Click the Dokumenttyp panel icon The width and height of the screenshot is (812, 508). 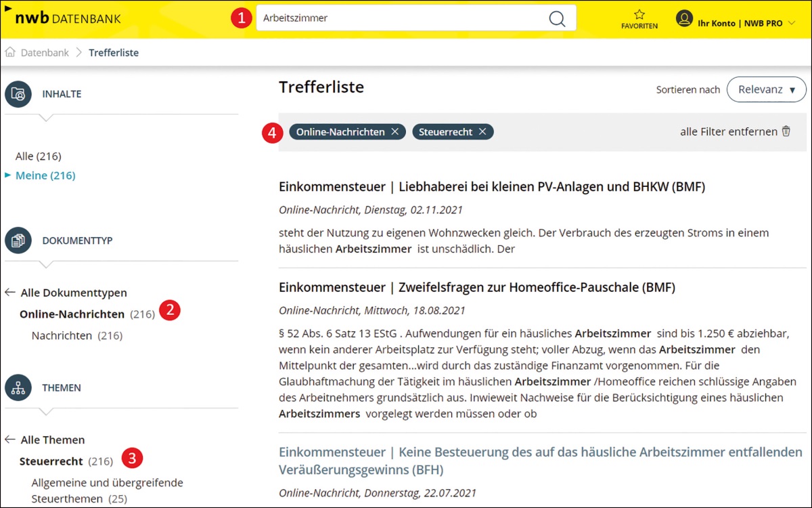18,240
